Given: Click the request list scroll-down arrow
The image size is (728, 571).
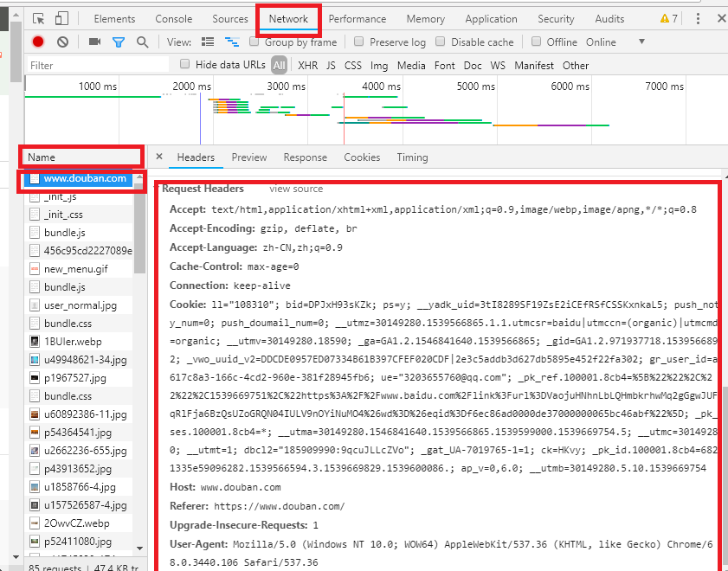Looking at the screenshot, I should pos(139,549).
